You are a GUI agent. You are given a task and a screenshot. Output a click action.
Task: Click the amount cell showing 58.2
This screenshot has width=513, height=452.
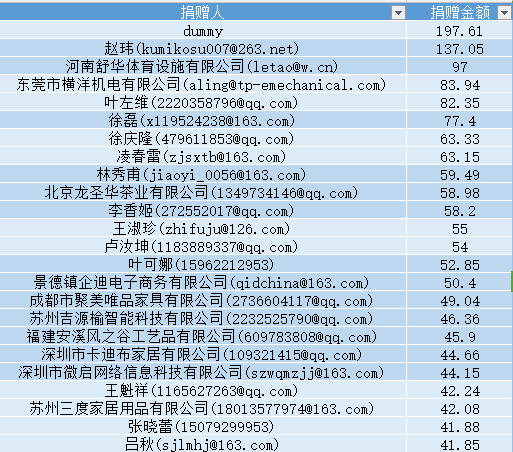460,211
